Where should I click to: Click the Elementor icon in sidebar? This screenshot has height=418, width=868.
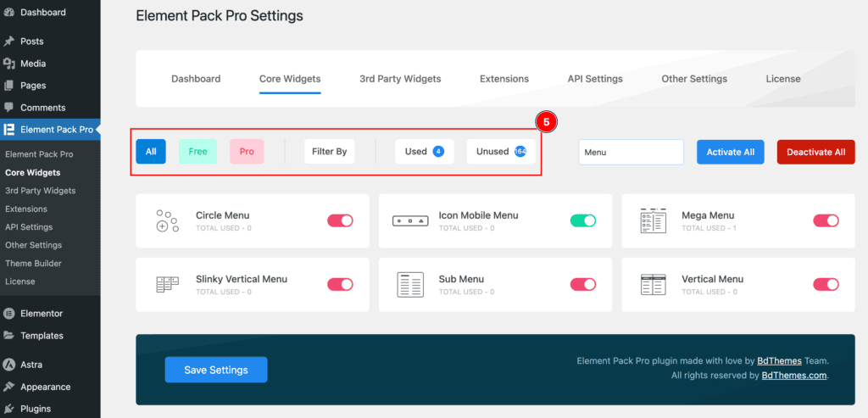8,314
